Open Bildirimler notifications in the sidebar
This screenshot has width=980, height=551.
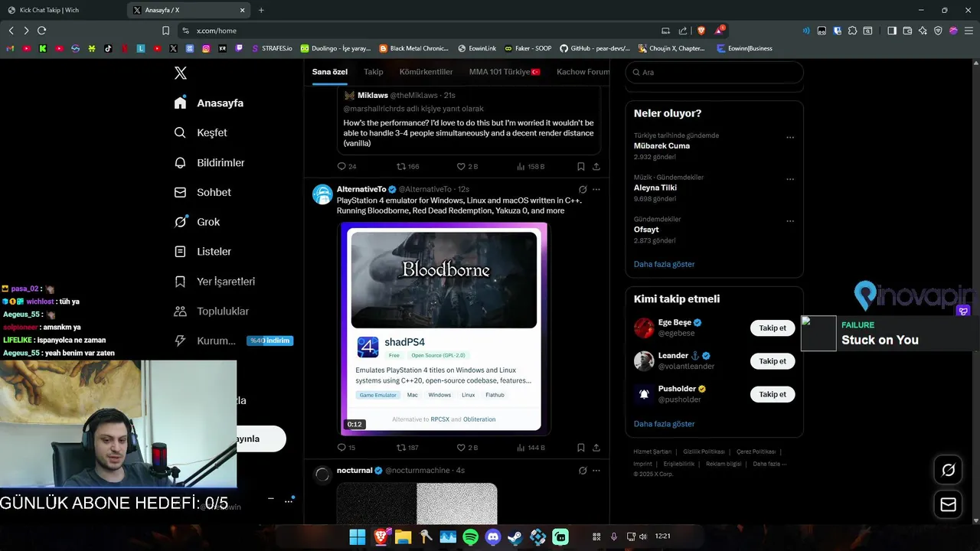coord(209,162)
